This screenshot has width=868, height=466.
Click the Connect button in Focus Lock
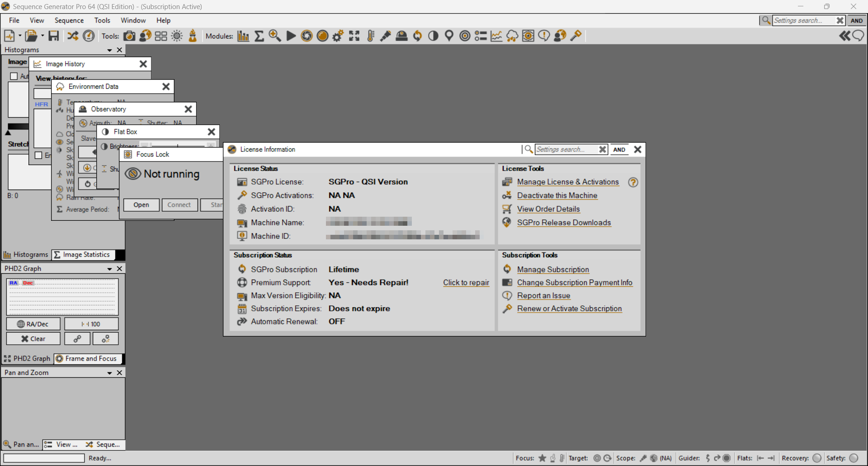pyautogui.click(x=179, y=205)
